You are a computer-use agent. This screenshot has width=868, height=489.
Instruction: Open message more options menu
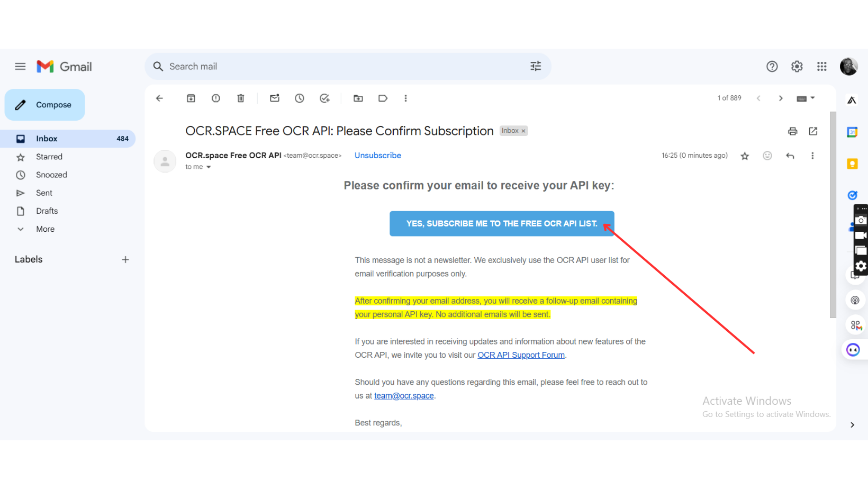812,156
